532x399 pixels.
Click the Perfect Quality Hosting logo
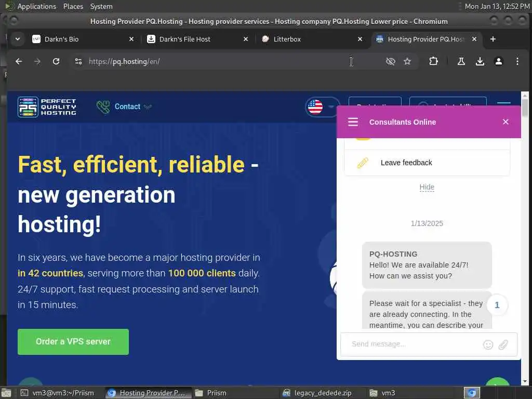tap(47, 107)
